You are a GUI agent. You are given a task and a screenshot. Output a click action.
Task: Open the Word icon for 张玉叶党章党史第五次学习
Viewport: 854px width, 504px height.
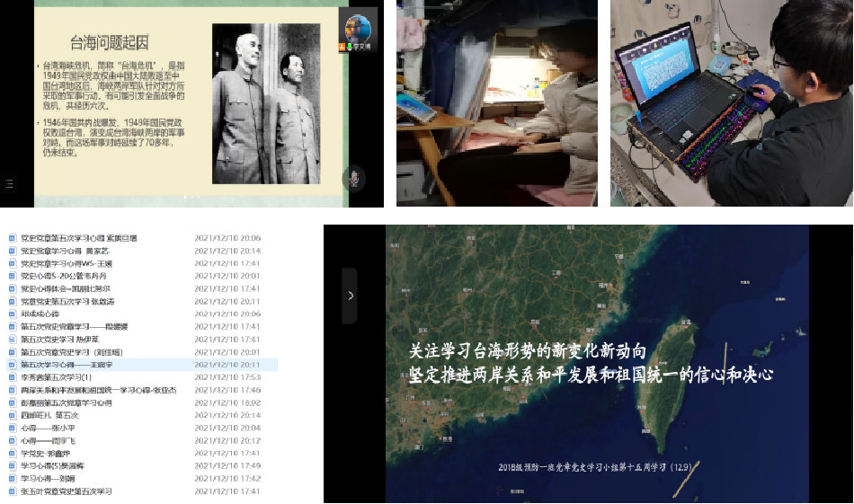tap(12, 491)
